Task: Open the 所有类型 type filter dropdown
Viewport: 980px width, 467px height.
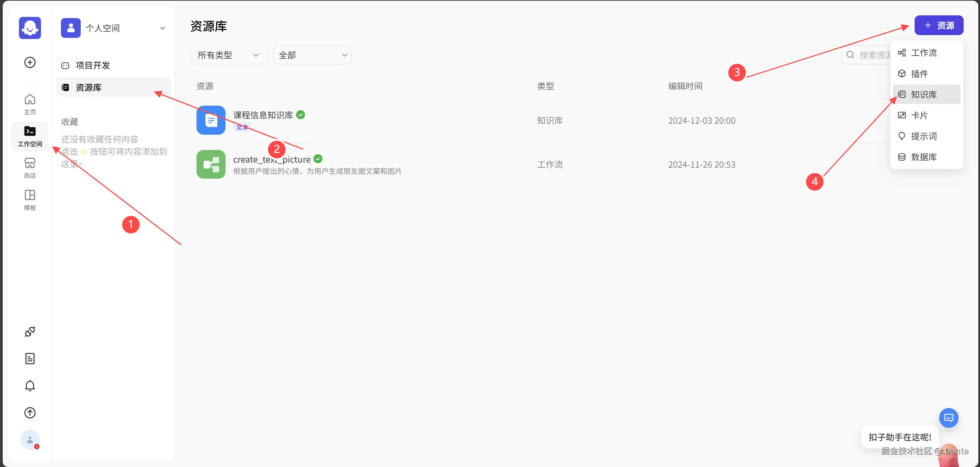Action: [229, 55]
